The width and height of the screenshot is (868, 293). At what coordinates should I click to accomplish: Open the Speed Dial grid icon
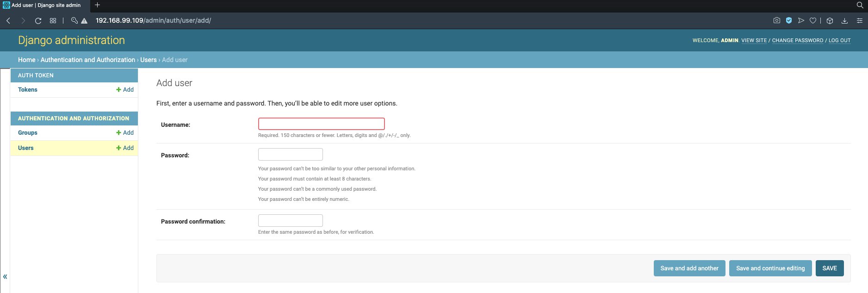53,21
